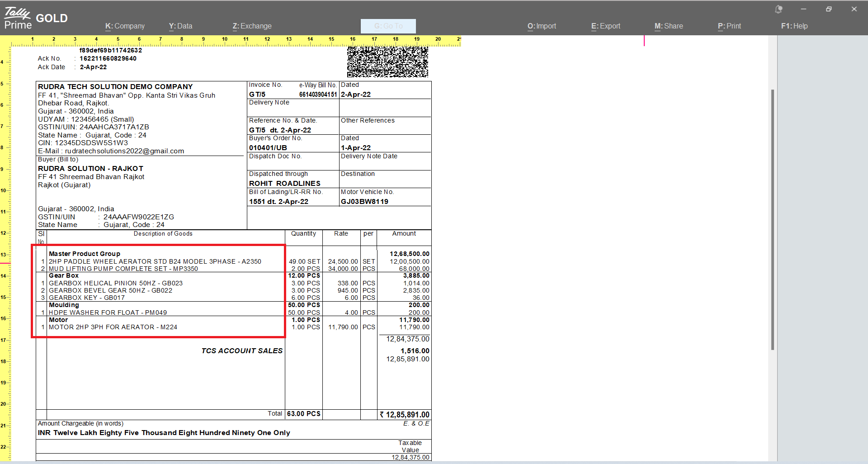Click the G: Go To button
The height and width of the screenshot is (464, 868).
coord(388,26)
